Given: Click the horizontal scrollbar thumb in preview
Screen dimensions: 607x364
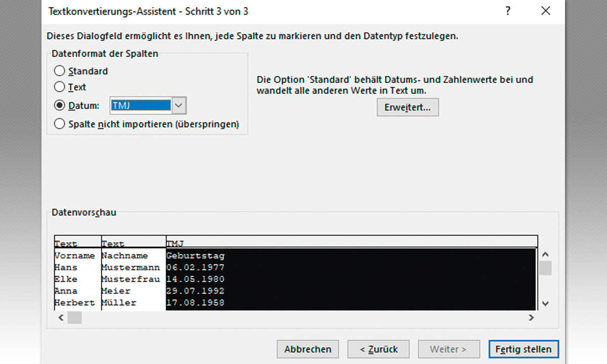Looking at the screenshot, I should tap(74, 317).
